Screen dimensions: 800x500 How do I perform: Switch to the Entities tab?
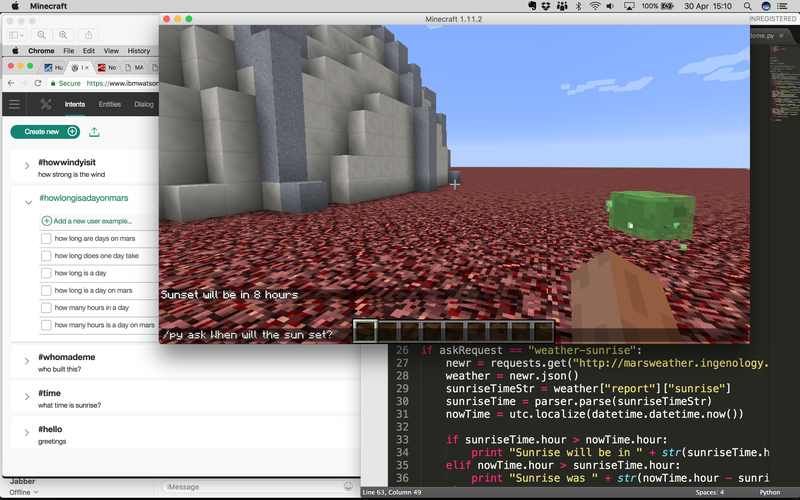click(109, 104)
